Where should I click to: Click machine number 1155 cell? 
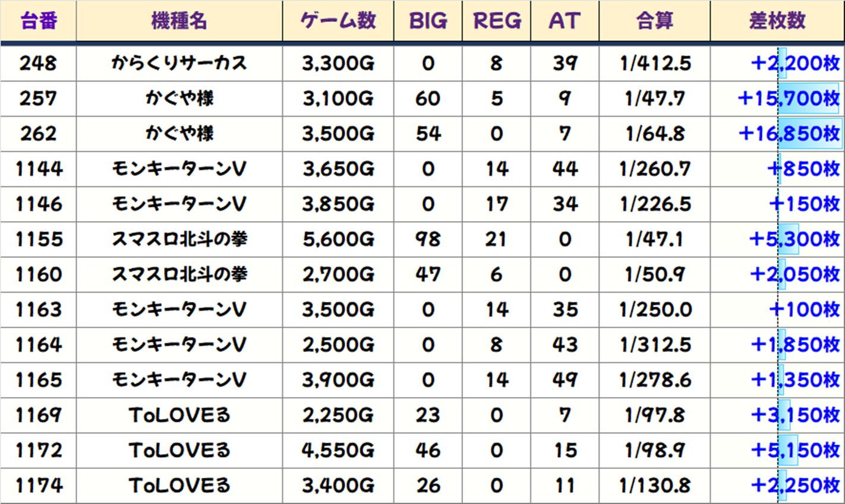(x=39, y=239)
